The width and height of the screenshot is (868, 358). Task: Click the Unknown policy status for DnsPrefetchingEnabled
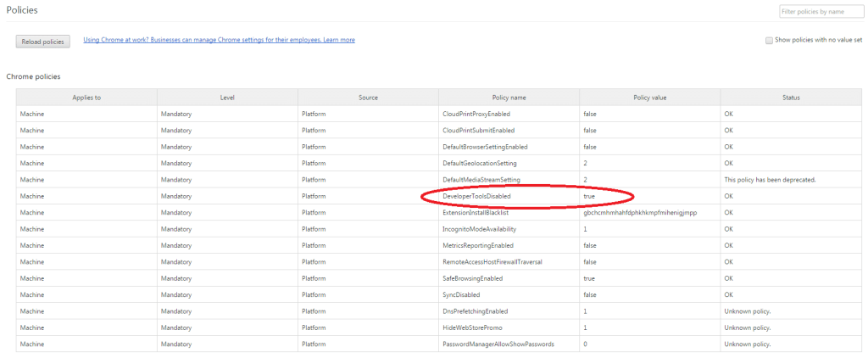[x=748, y=311]
